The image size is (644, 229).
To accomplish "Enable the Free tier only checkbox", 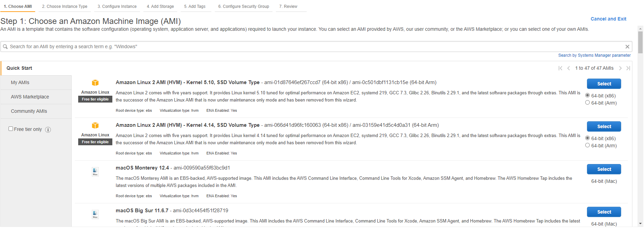I will (11, 129).
